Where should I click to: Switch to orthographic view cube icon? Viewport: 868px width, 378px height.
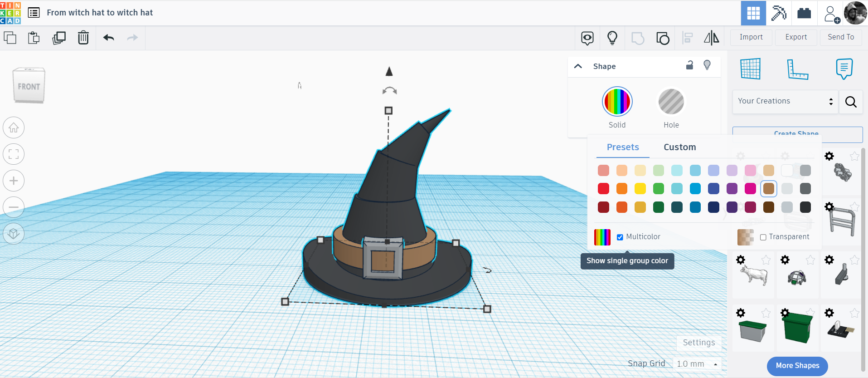[14, 233]
